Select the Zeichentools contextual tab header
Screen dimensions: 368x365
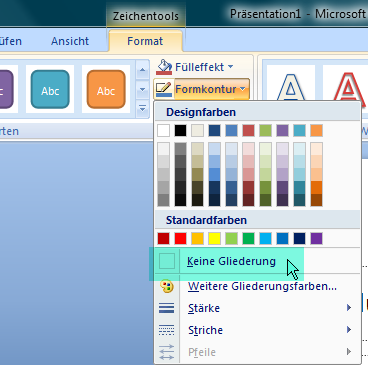point(146,16)
